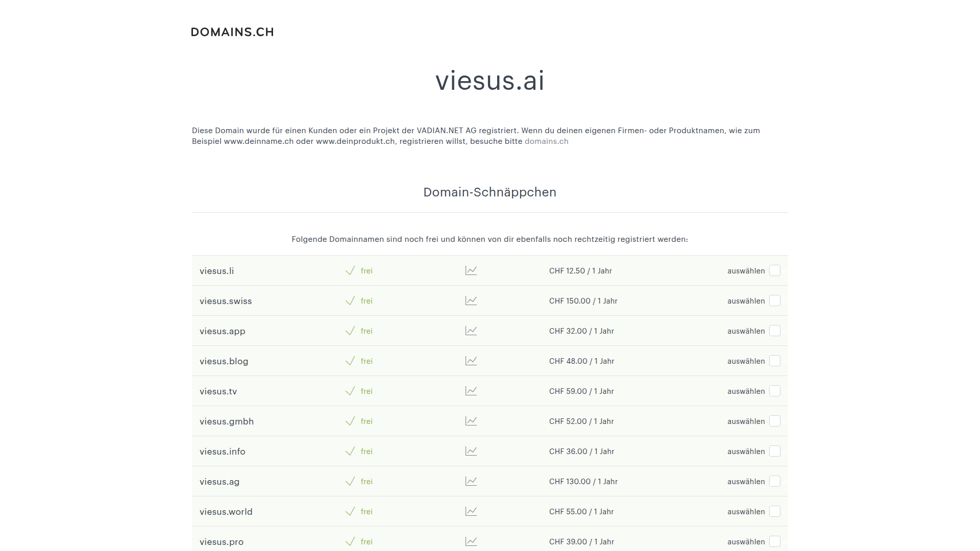Click the green checkmark for viesus.tv

pyautogui.click(x=350, y=391)
